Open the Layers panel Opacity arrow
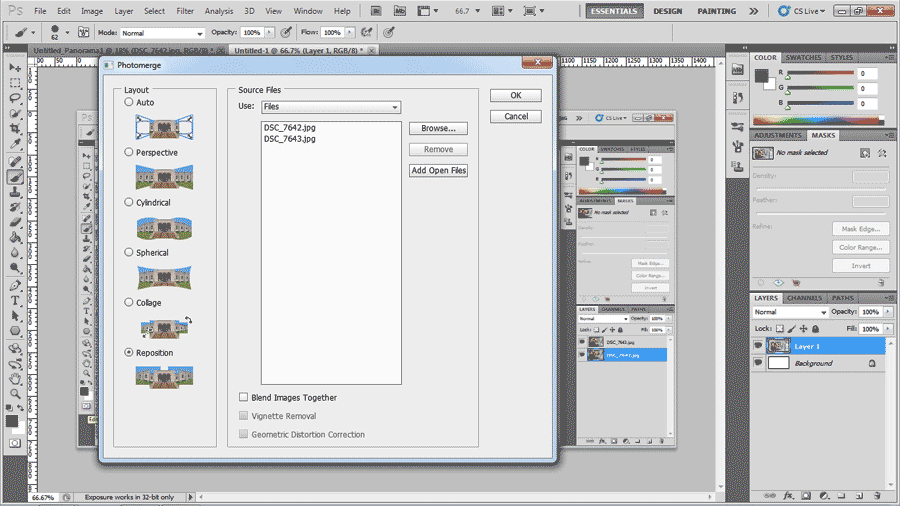The image size is (900, 506). tap(888, 312)
